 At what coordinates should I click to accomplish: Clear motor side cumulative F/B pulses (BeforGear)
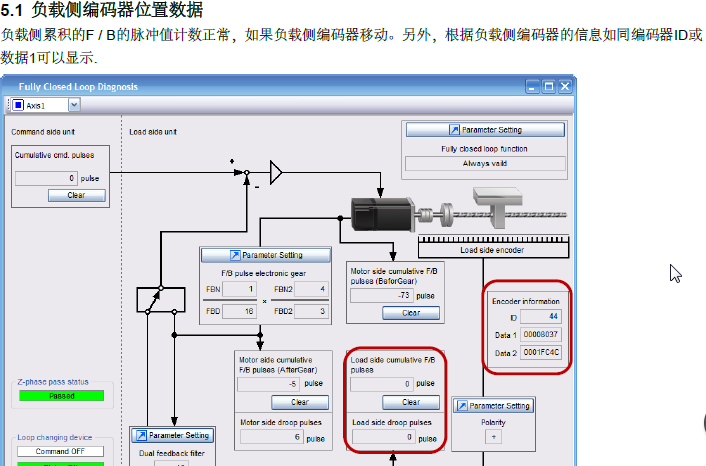click(410, 313)
